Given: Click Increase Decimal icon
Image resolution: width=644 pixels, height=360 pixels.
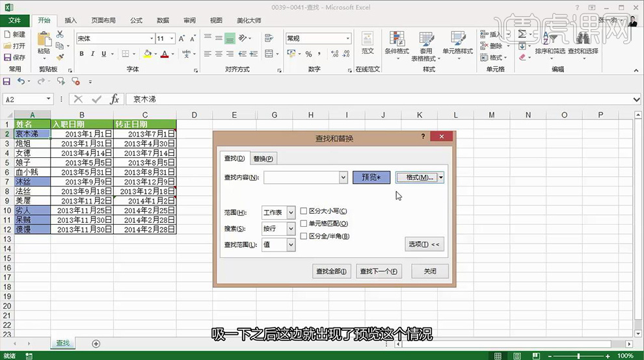Looking at the screenshot, I should click(335, 54).
